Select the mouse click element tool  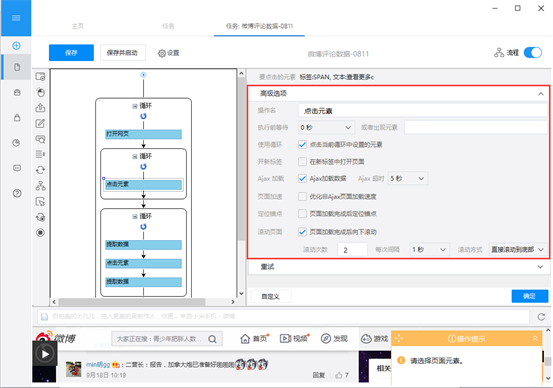(x=41, y=92)
